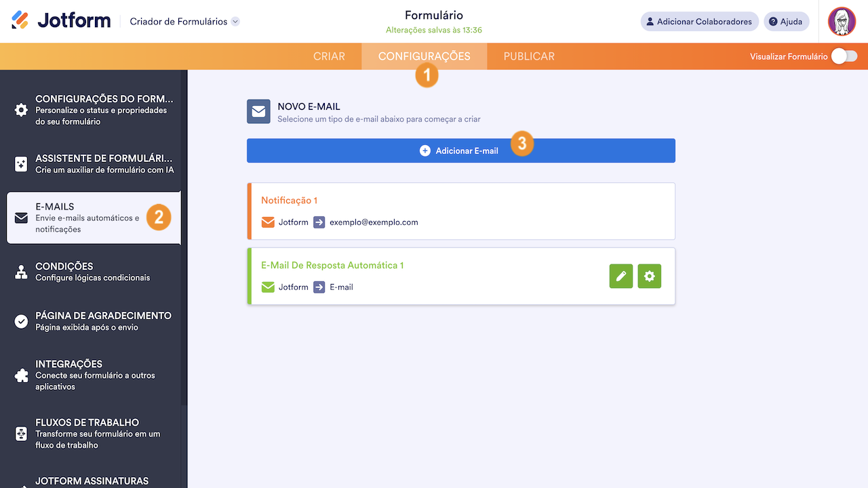The width and height of the screenshot is (868, 488).
Task: Click the Fluxos de Trabalho icon
Action: [21, 434]
